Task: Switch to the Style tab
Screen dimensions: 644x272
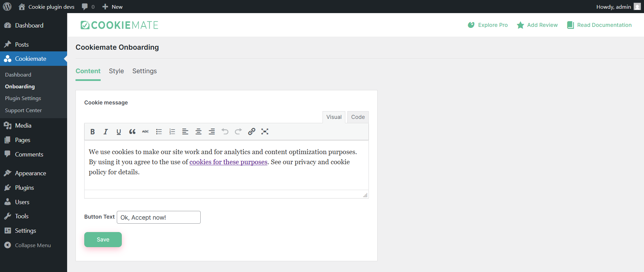Action: tap(116, 71)
